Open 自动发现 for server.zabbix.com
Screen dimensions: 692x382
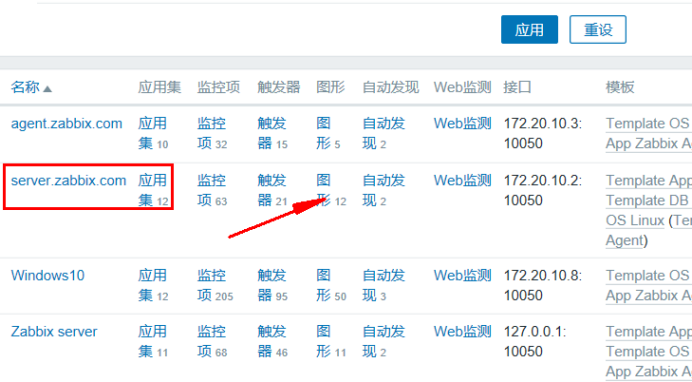pos(384,190)
